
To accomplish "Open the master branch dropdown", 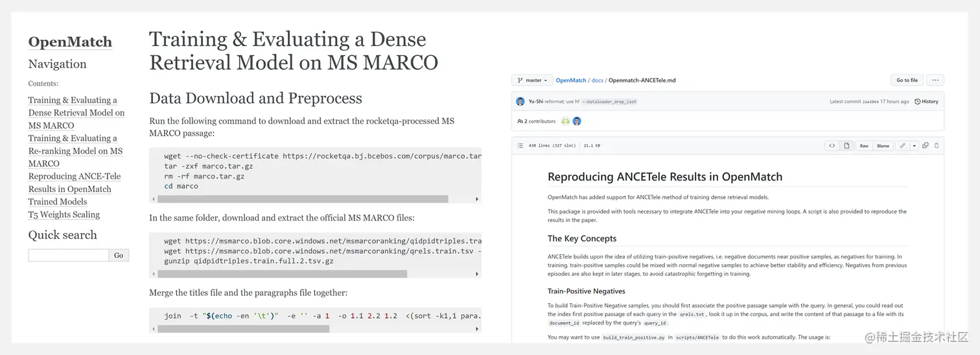I will coord(532,80).
